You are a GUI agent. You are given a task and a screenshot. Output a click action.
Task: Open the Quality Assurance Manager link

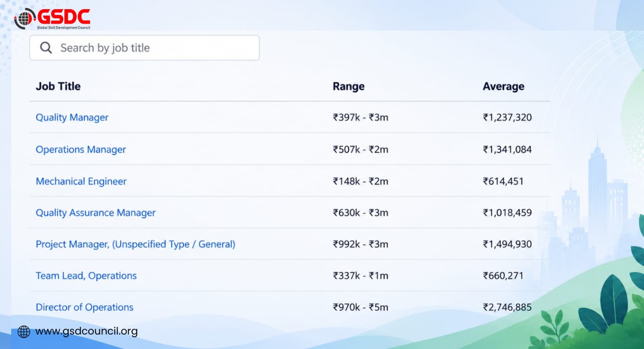click(96, 213)
